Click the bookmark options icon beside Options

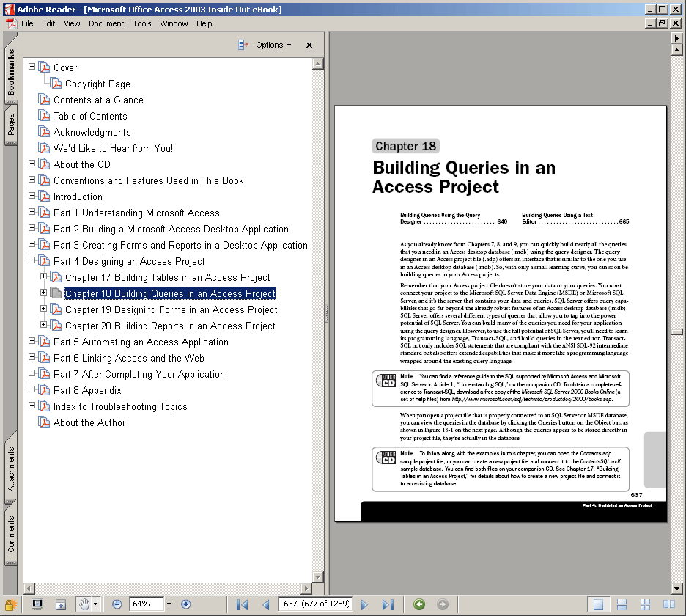[243, 45]
